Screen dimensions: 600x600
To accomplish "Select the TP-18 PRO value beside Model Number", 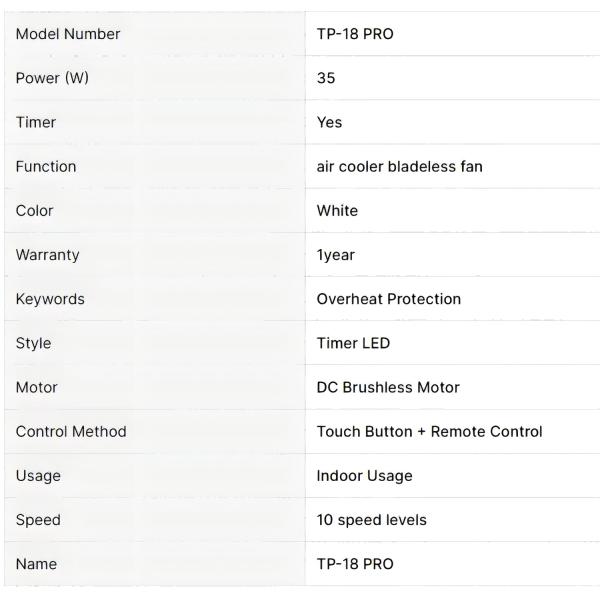I will tap(355, 34).
